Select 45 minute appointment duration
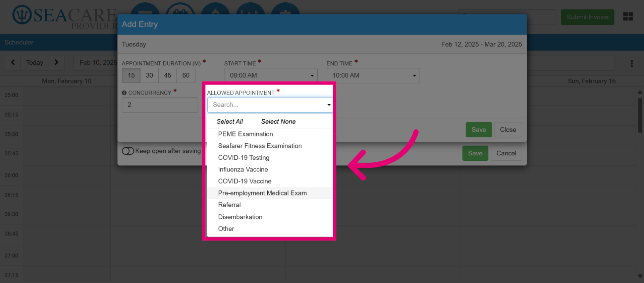The image size is (644, 283). [x=168, y=75]
